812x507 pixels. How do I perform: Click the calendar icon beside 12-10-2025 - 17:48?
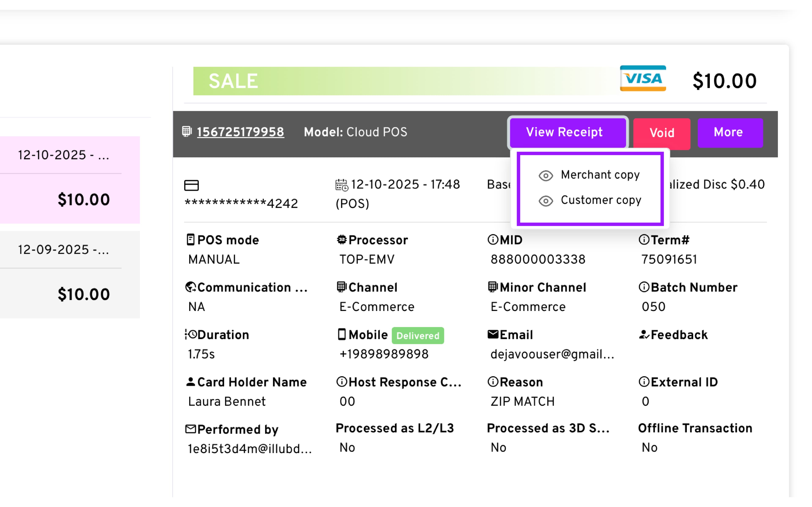click(x=342, y=185)
